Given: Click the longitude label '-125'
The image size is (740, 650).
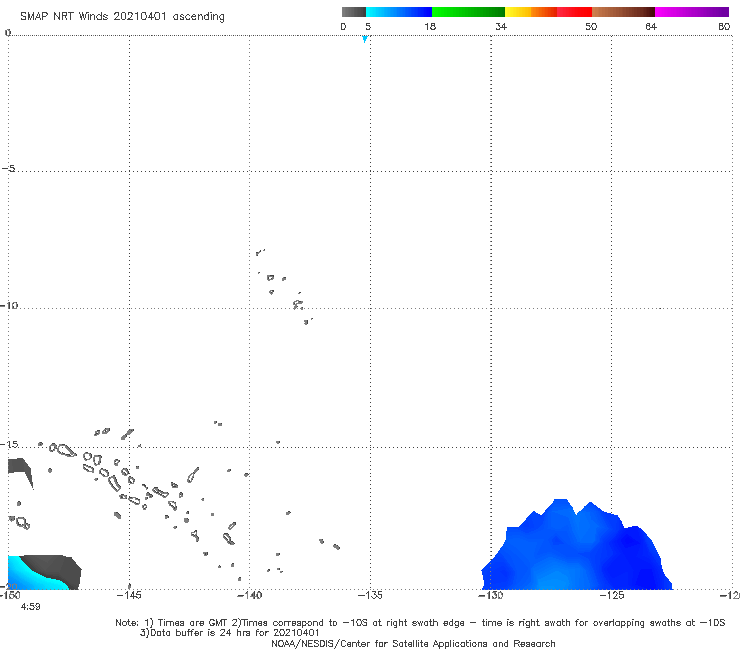Looking at the screenshot, I should click(x=612, y=595).
